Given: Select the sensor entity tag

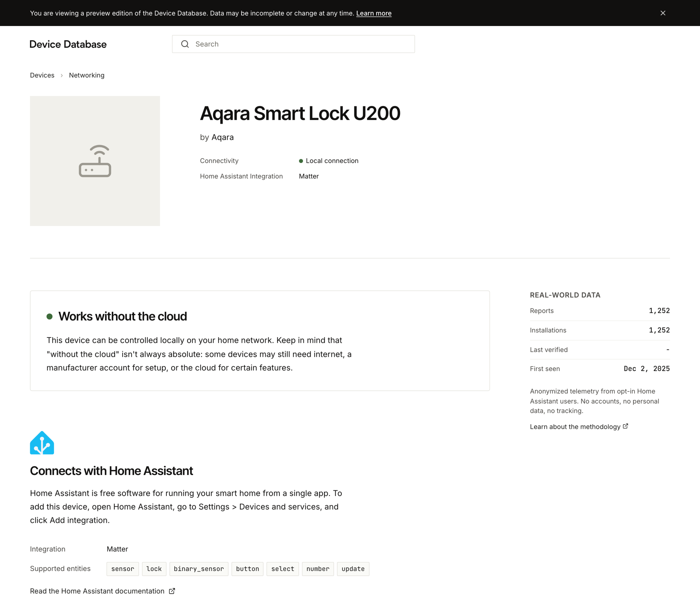Looking at the screenshot, I should pos(122,569).
